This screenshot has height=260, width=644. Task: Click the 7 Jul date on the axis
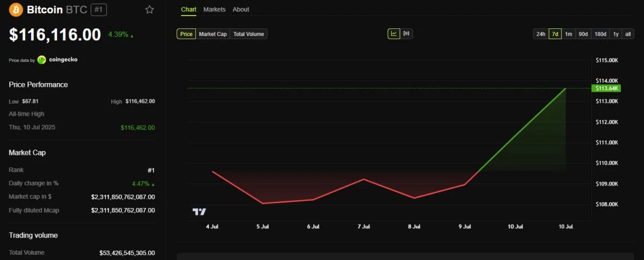pos(363,227)
